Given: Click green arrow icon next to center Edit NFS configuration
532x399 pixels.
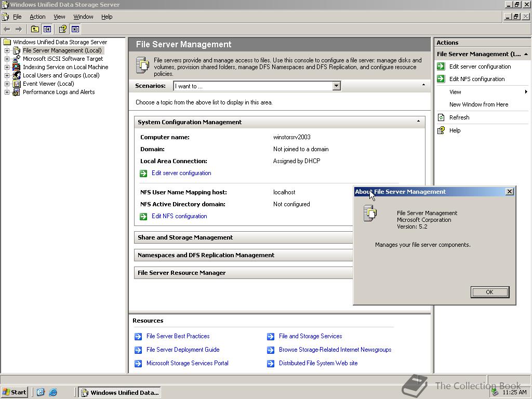Looking at the screenshot, I should [x=143, y=217].
